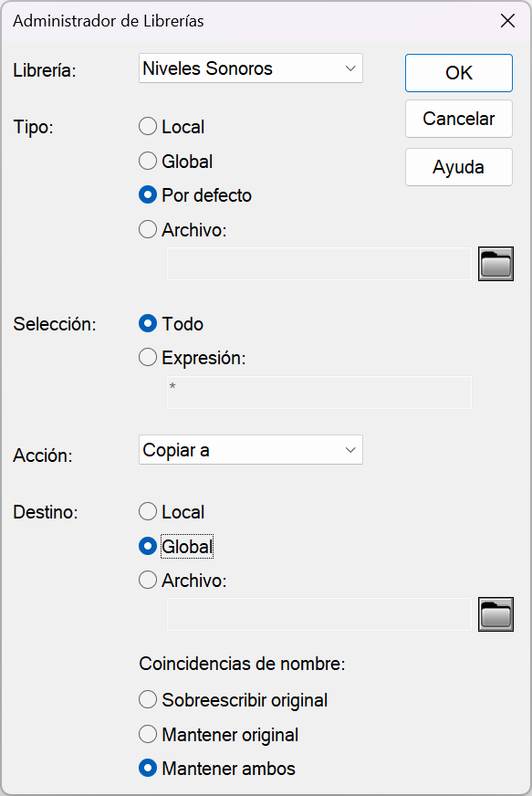
Task: Browse for destination file via folder icon
Action: point(495,614)
